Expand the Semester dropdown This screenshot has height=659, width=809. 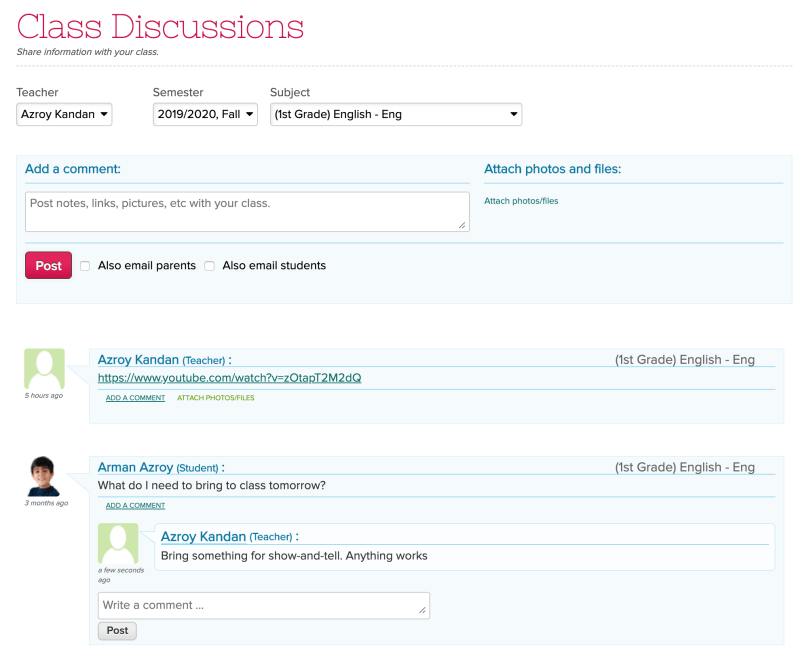[x=206, y=115]
